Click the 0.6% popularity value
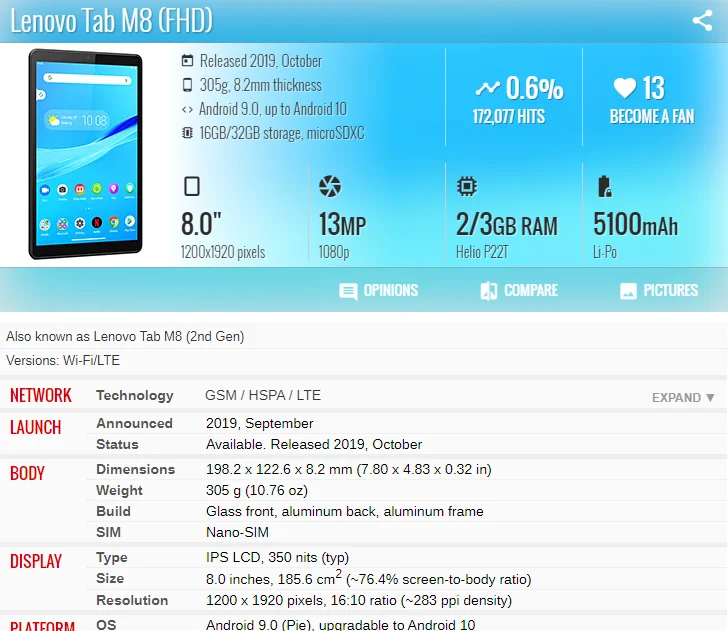 pos(534,88)
